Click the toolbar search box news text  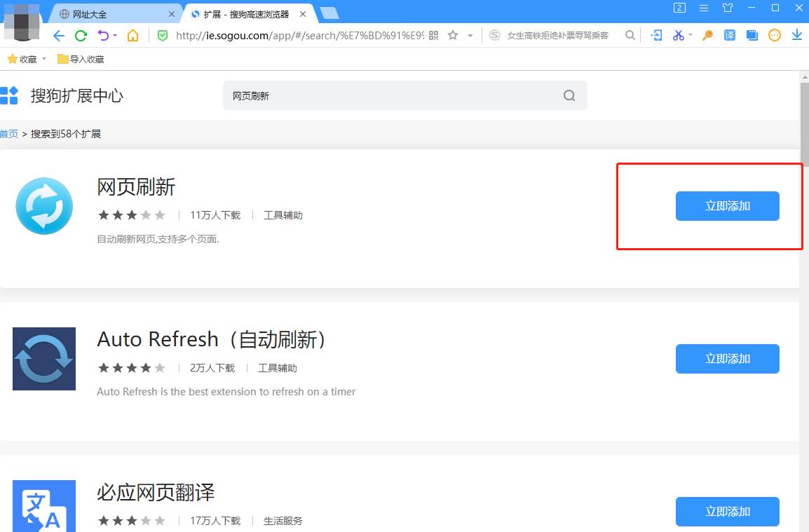click(558, 36)
